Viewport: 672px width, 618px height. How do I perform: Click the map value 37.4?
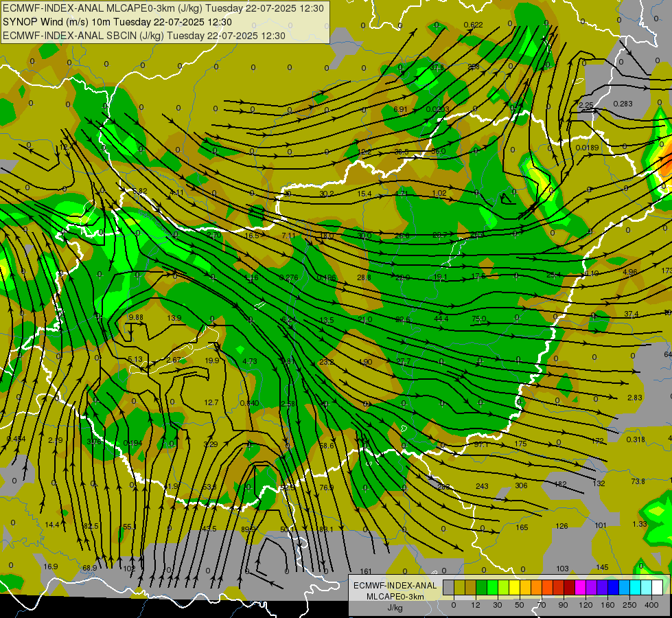pyautogui.click(x=631, y=314)
